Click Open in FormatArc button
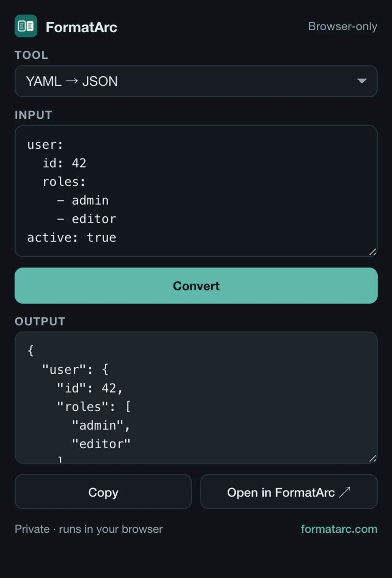The height and width of the screenshot is (578, 392). (289, 492)
